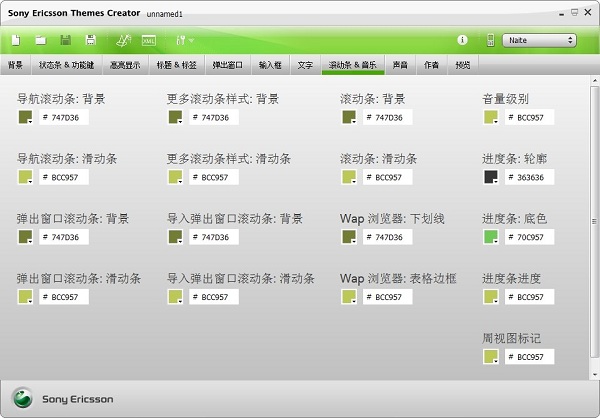Edit hex value for 滚动条: 滑动条

388,177
